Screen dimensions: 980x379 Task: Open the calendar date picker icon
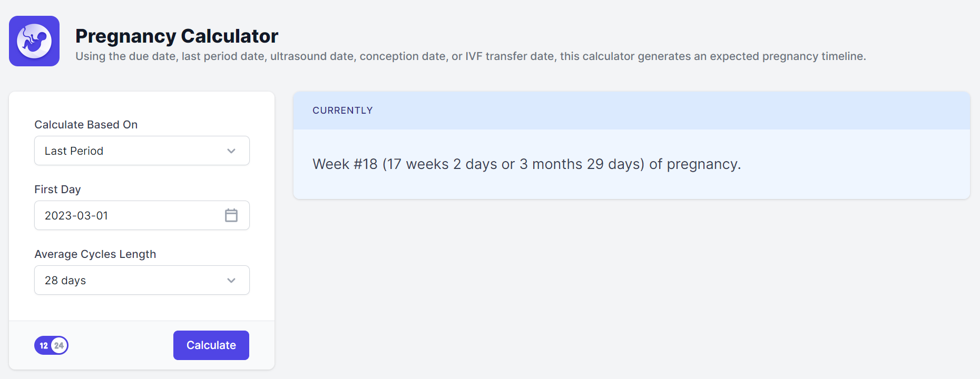coord(231,215)
